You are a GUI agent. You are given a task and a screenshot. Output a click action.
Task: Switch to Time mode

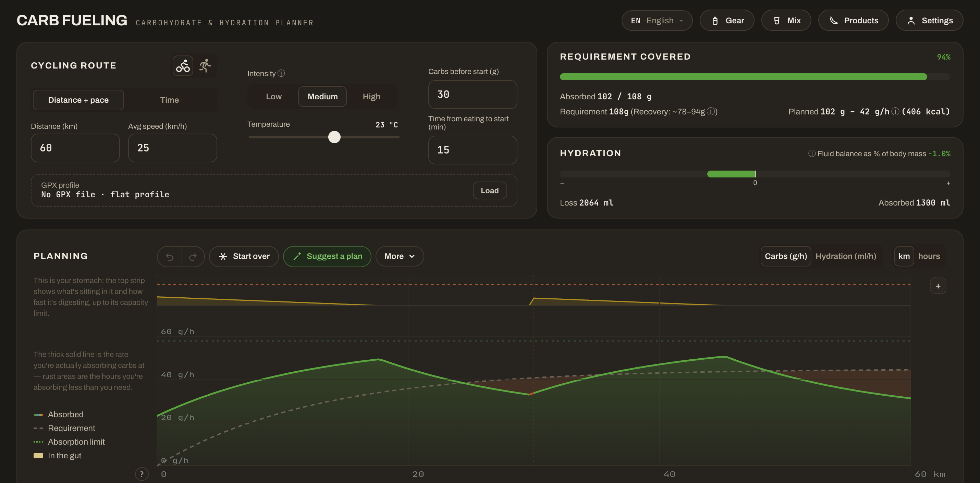click(169, 100)
